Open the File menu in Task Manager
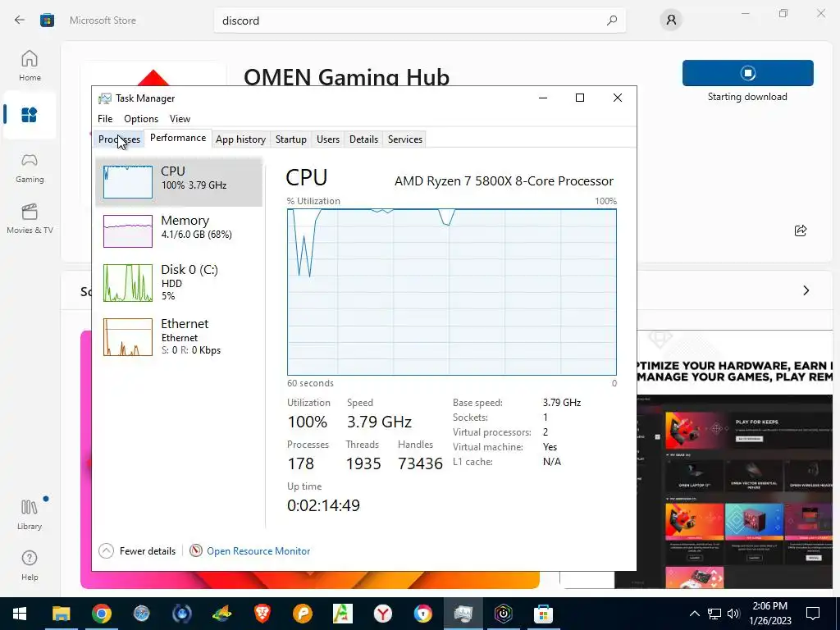Screen dimensions: 840x630 click(x=105, y=119)
